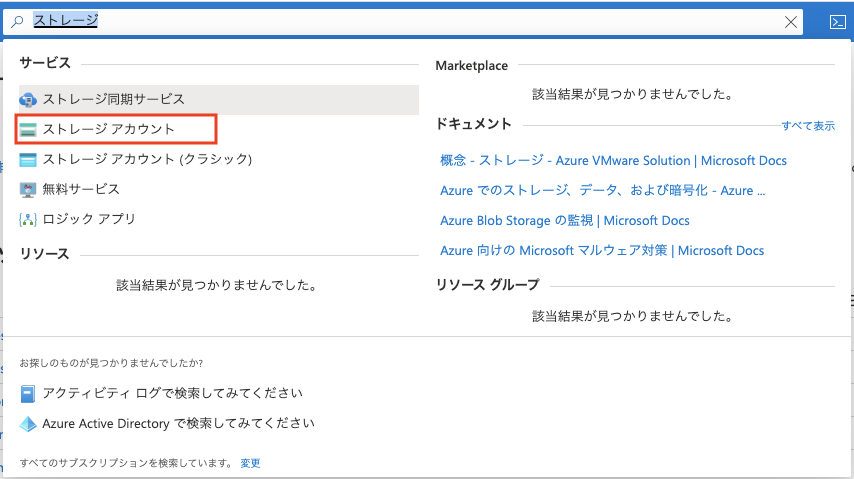The height and width of the screenshot is (479, 854).
Task: Open Microsoft マルウェア対策 doc link
Action: (x=602, y=251)
